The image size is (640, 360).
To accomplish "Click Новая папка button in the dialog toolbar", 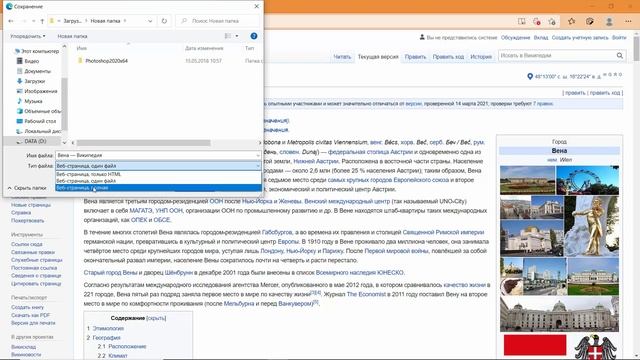I will (72, 36).
